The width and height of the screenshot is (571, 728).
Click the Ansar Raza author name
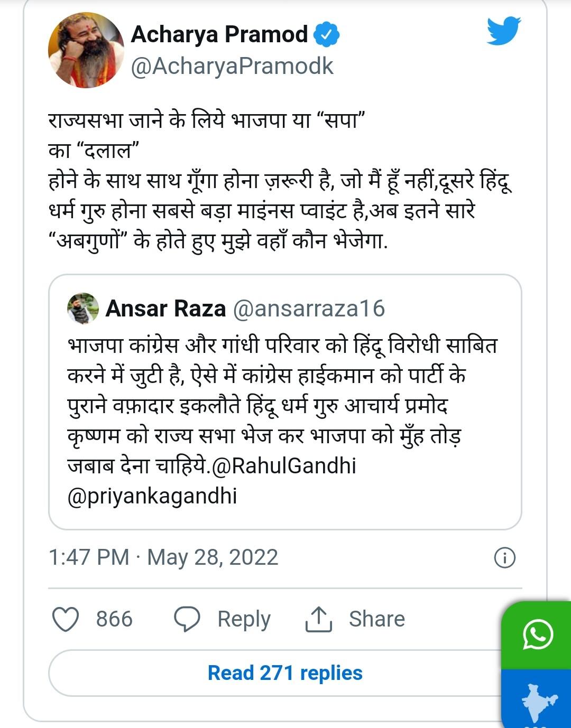[165, 309]
